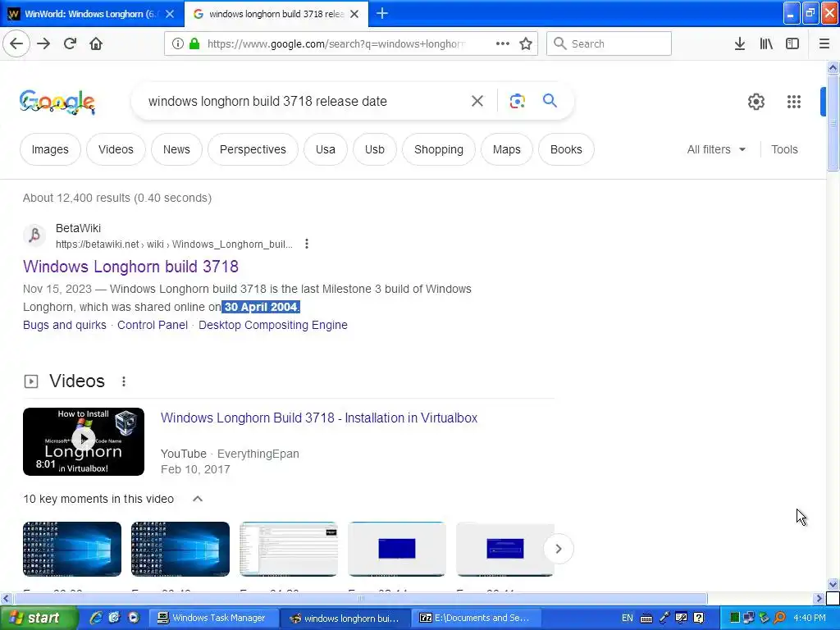Submit search with the magnifier icon
This screenshot has height=630, width=840.
[550, 100]
